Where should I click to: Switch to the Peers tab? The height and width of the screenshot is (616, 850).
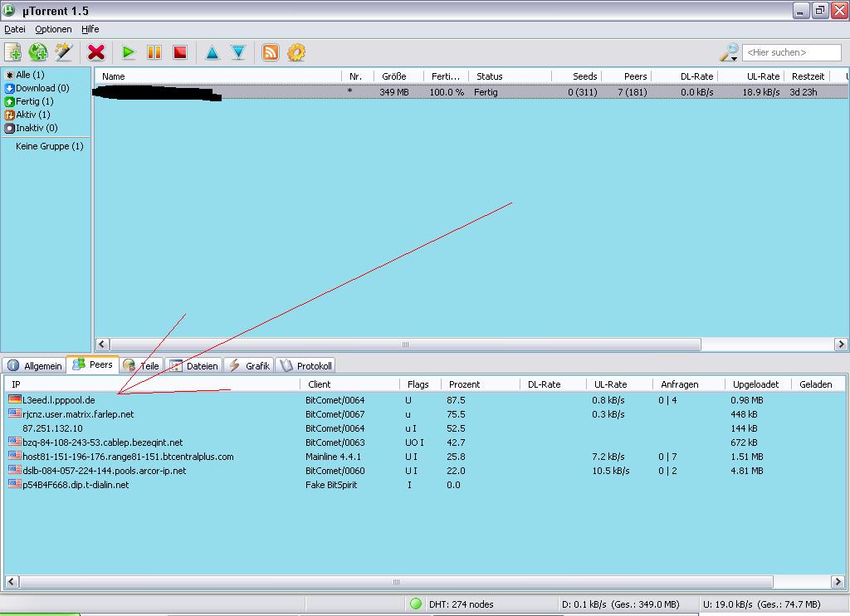93,365
